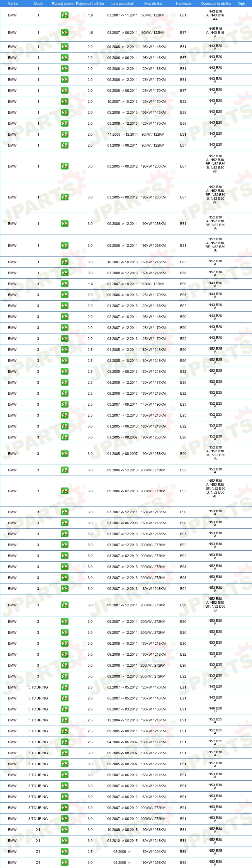Select the '150kW / 204KM' power cell
The width and height of the screenshot is (252, 868).
pyautogui.click(x=153, y=852)
